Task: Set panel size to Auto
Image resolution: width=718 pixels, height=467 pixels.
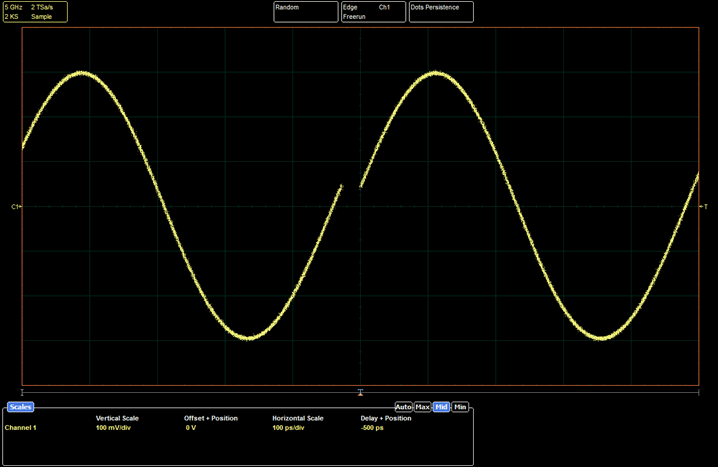Action: 403,407
